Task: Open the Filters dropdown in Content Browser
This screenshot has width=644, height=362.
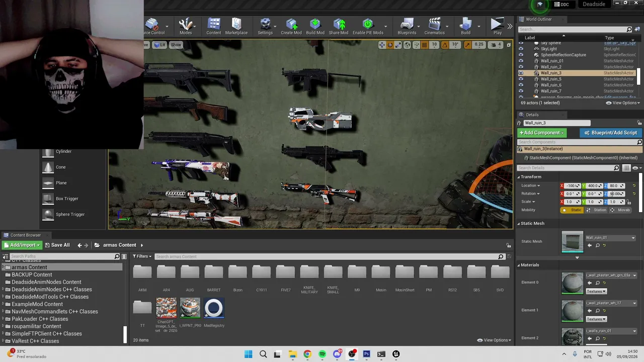Action: tap(142, 256)
